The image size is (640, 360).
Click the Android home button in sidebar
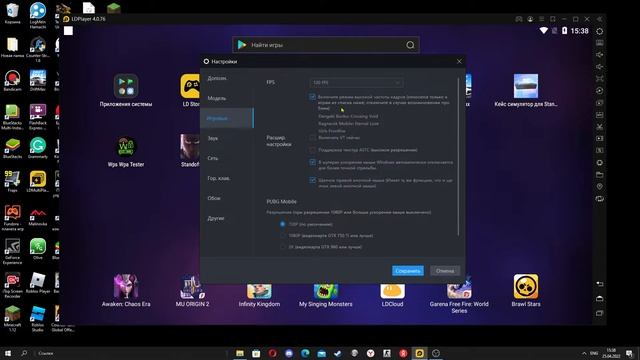click(x=599, y=298)
